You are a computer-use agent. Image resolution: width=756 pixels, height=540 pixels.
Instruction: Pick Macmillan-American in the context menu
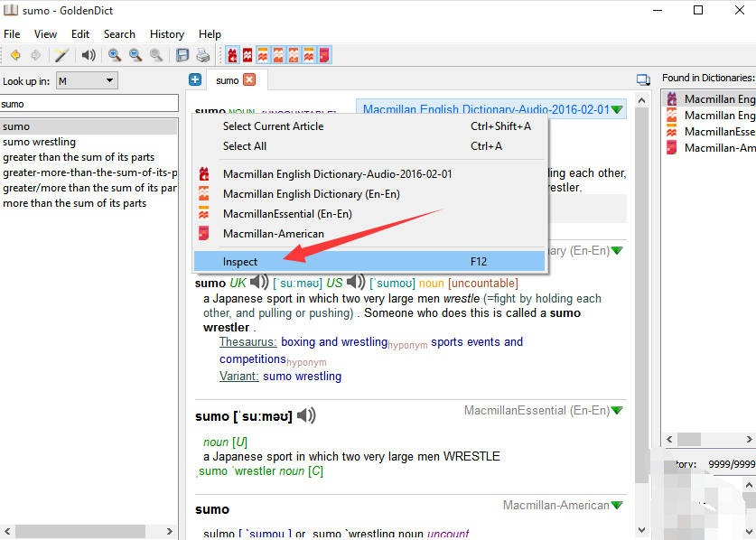pyautogui.click(x=369, y=233)
